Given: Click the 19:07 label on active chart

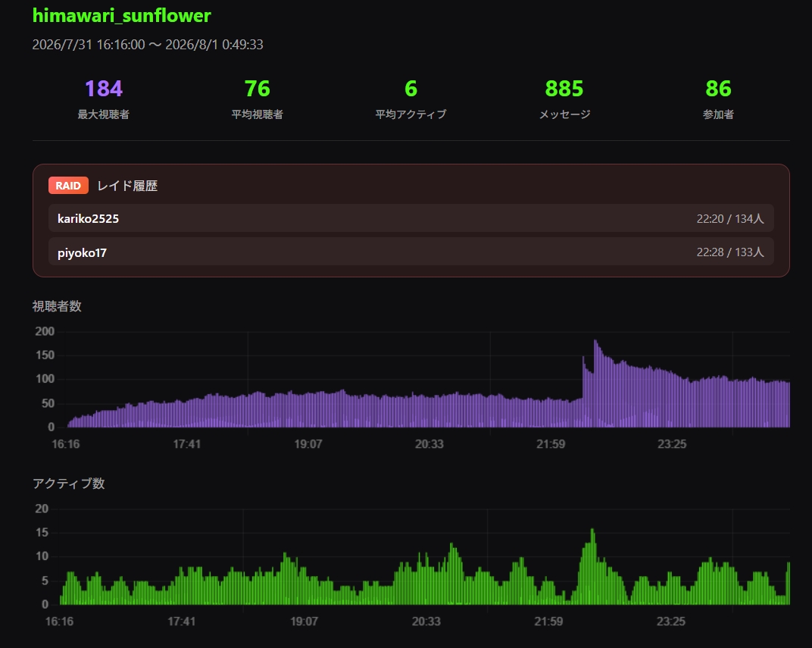Looking at the screenshot, I should pyautogui.click(x=304, y=621).
